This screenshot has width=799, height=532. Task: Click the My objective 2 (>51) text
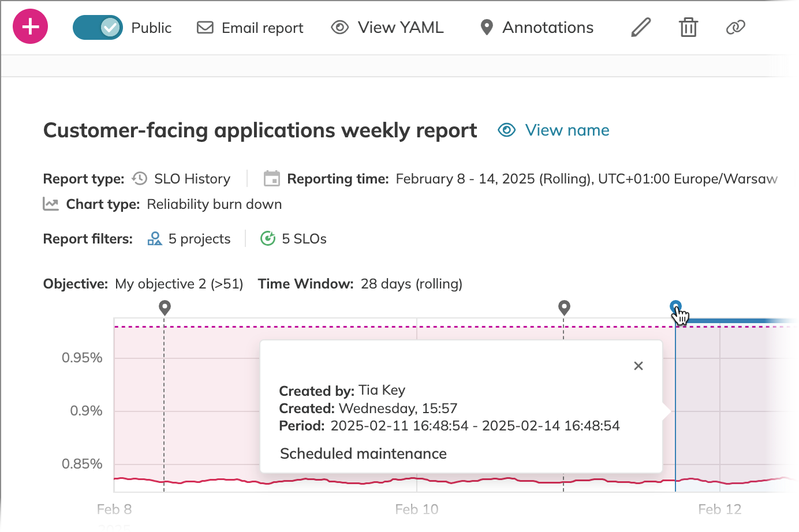[x=179, y=284]
